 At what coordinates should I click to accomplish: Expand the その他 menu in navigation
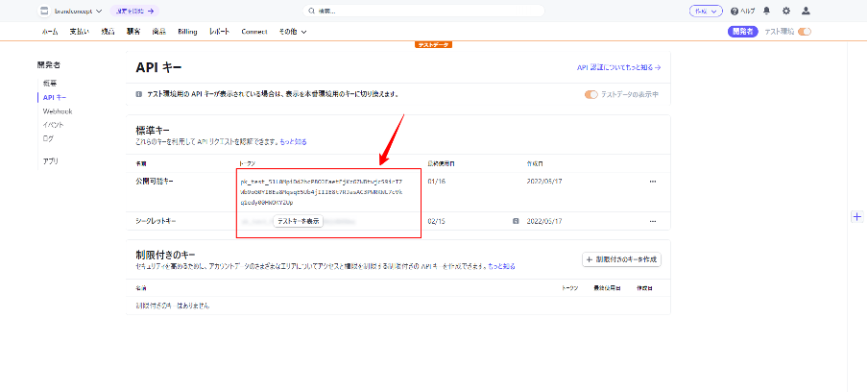pyautogui.click(x=293, y=32)
